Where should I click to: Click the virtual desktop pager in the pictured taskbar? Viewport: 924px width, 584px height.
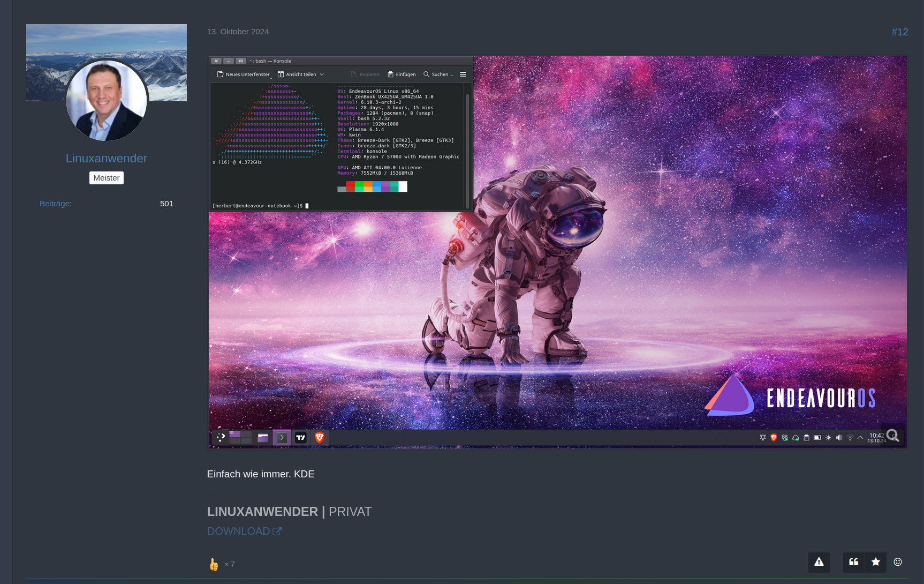(x=240, y=437)
